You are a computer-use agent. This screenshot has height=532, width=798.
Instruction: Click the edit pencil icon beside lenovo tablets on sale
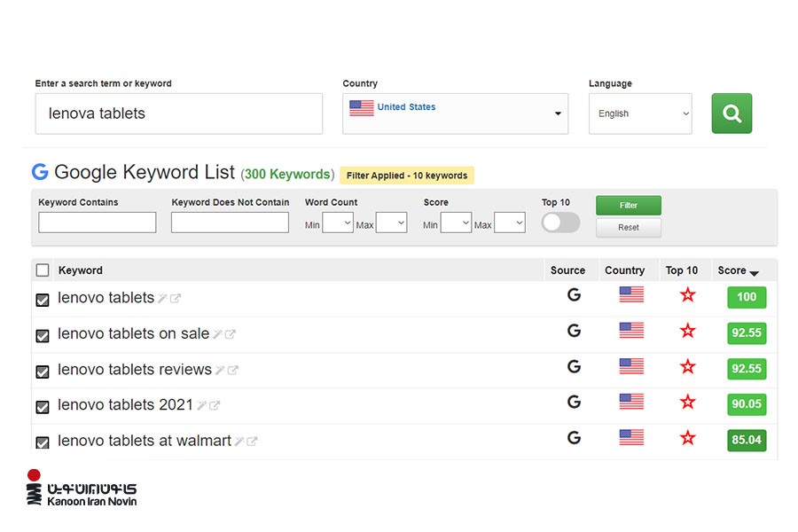[x=217, y=334]
